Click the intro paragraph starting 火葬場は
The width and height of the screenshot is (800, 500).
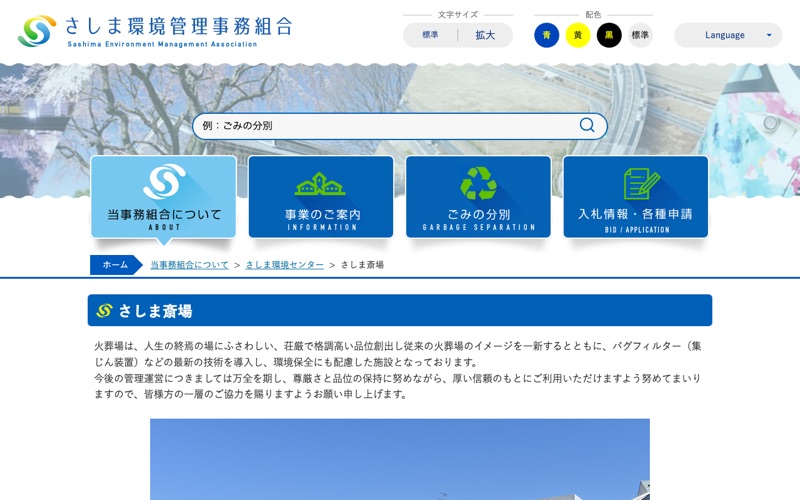coord(398,370)
